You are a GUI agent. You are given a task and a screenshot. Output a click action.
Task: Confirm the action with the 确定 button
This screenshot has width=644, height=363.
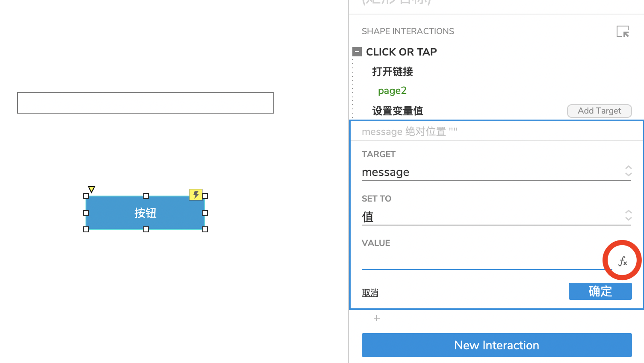(x=600, y=291)
